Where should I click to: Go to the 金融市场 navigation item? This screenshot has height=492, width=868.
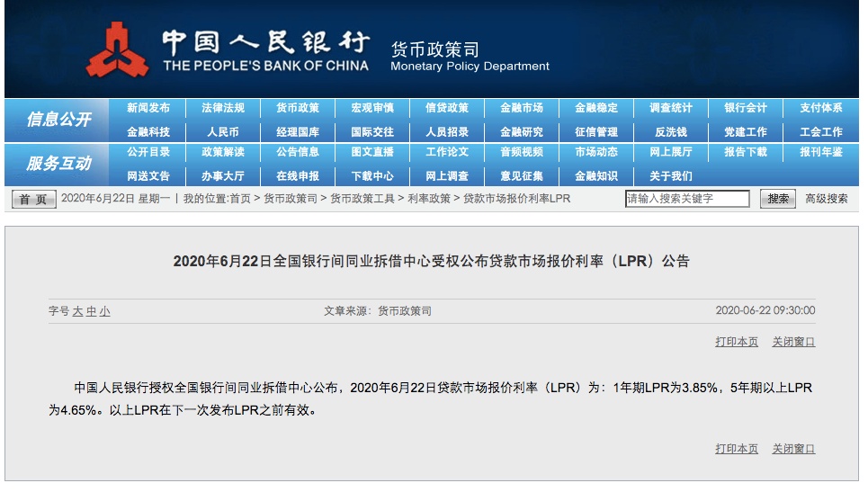[522, 108]
